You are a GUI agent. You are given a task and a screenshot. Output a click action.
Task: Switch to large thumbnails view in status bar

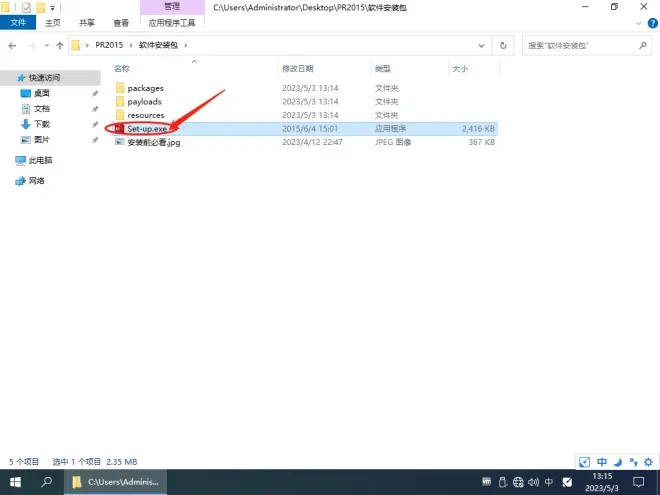pos(649,462)
